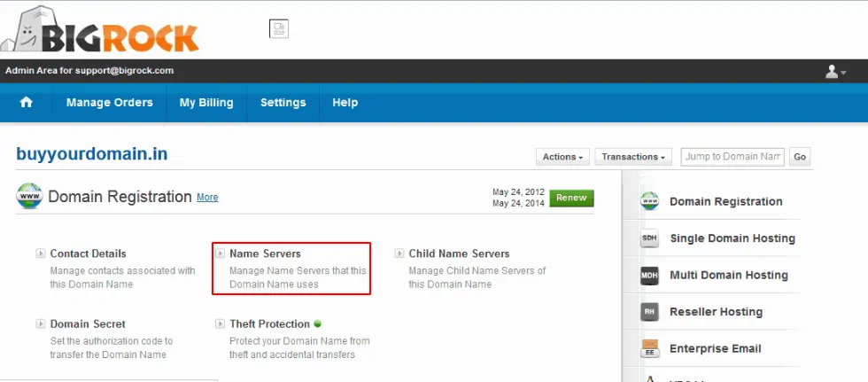Click the May 24, 2014 expiry date

[x=518, y=203]
